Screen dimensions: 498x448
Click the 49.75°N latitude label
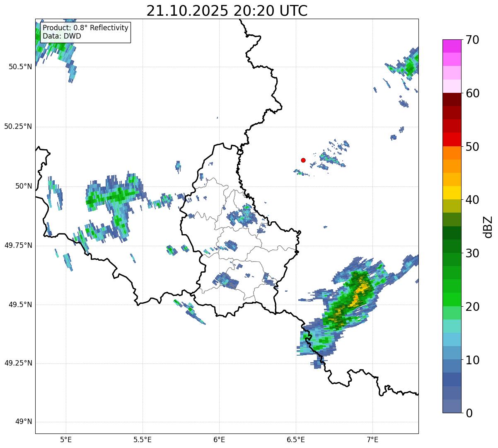[18, 245]
